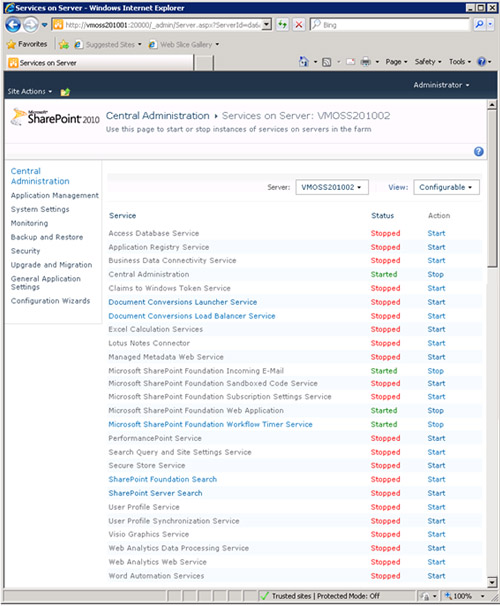The height and width of the screenshot is (606, 500).
Task: Click the Home icon in command bar
Action: [304, 62]
